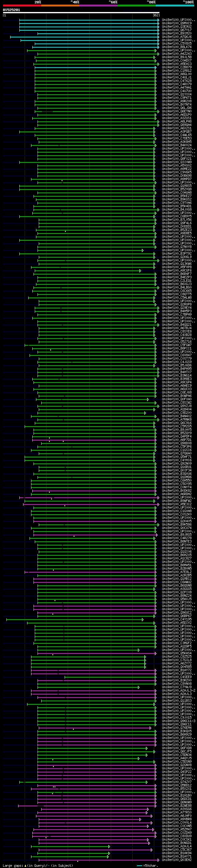The image size is (197, 868).
Task: Open hit UniRef100_Q3E9U2
Action: (x=177, y=26)
